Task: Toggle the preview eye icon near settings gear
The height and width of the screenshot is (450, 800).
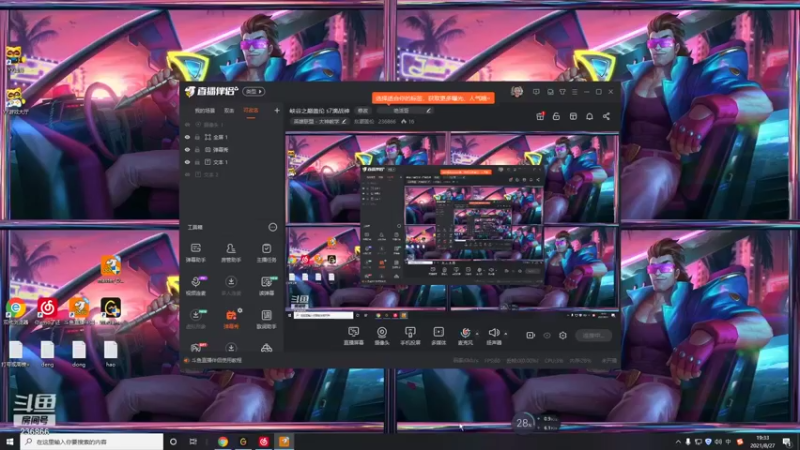Action: (x=547, y=335)
